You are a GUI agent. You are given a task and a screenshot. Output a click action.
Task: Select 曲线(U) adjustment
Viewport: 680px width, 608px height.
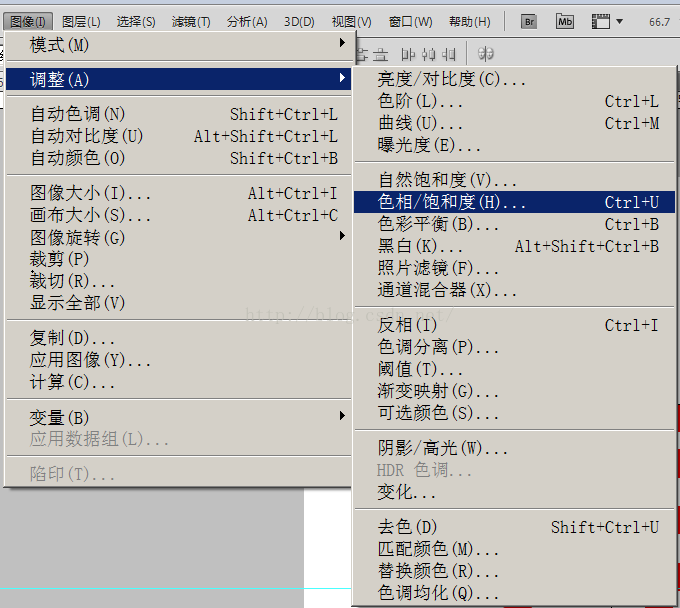[514, 123]
